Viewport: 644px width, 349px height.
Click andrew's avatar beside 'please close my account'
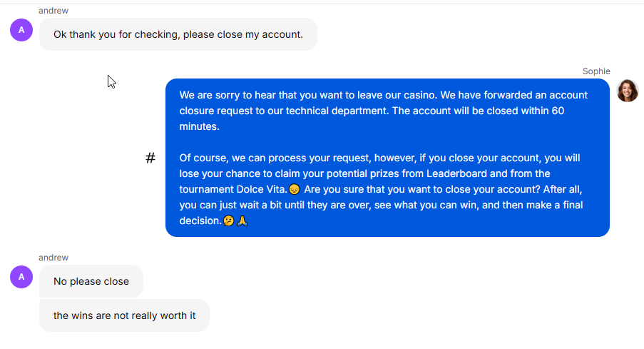pyautogui.click(x=21, y=30)
